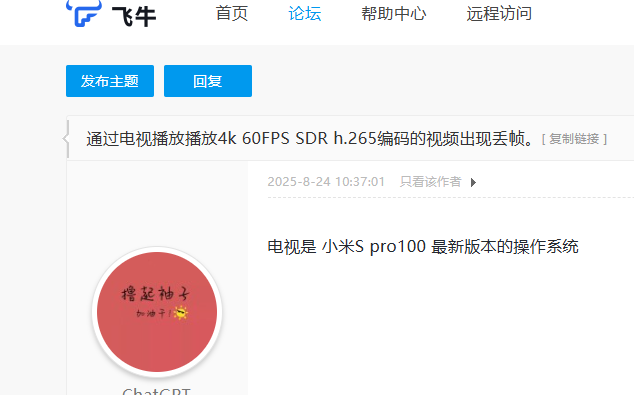Go to the 首页 home page
The width and height of the screenshot is (634, 395).
tap(232, 13)
